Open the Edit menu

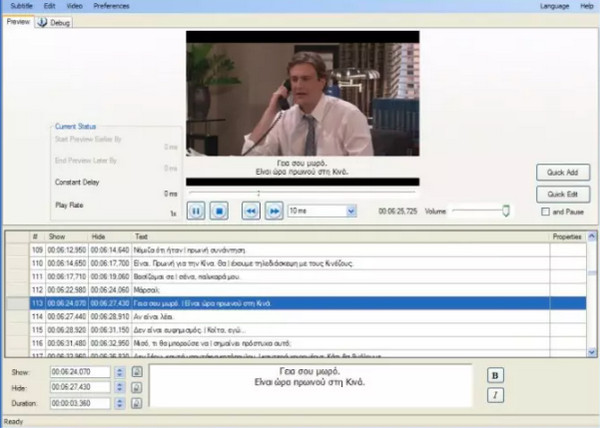coord(49,6)
